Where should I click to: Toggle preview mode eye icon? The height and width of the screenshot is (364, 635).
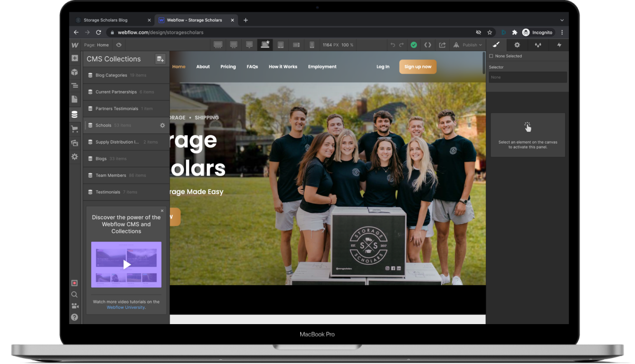119,45
